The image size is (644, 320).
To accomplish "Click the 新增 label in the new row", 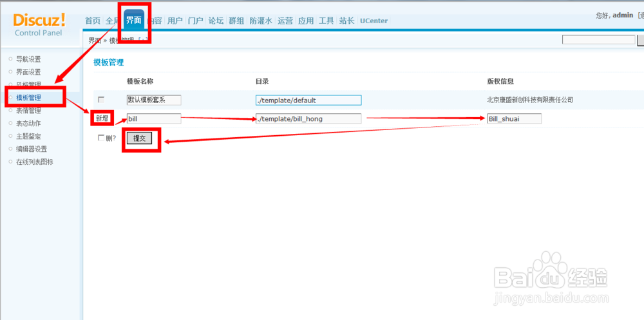I will [x=102, y=118].
